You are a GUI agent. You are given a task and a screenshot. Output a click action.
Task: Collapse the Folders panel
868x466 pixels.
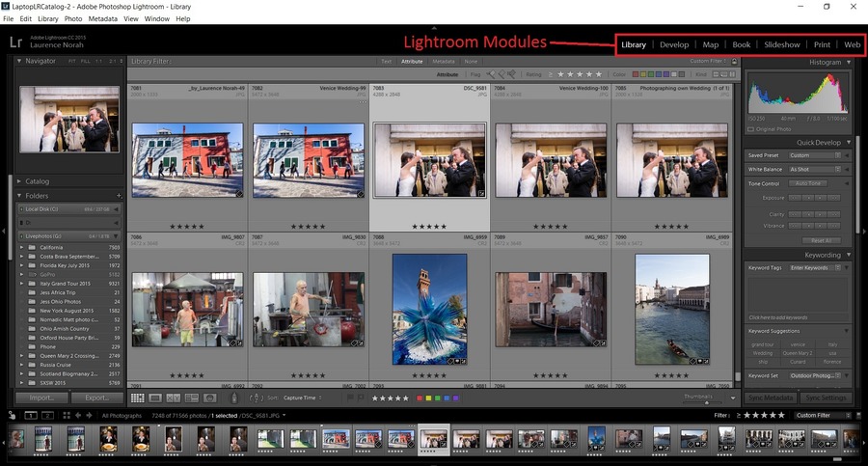pos(19,196)
